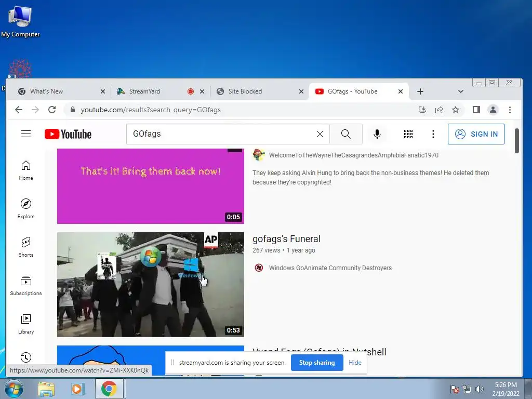Click the network tray icon
532x399 pixels.
point(467,389)
